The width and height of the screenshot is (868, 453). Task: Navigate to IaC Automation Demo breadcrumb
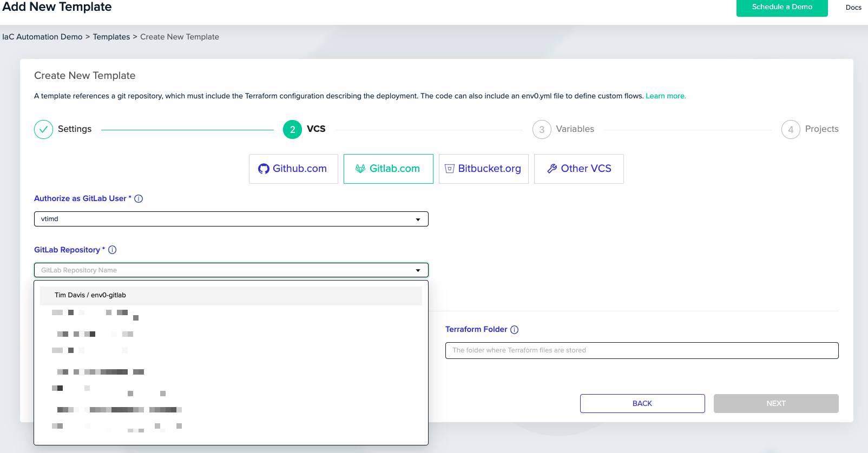[42, 37]
